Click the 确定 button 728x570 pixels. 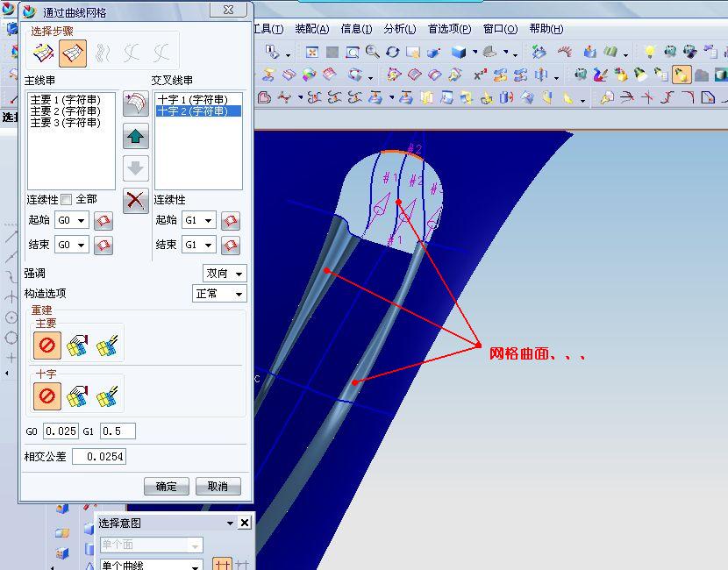(167, 487)
